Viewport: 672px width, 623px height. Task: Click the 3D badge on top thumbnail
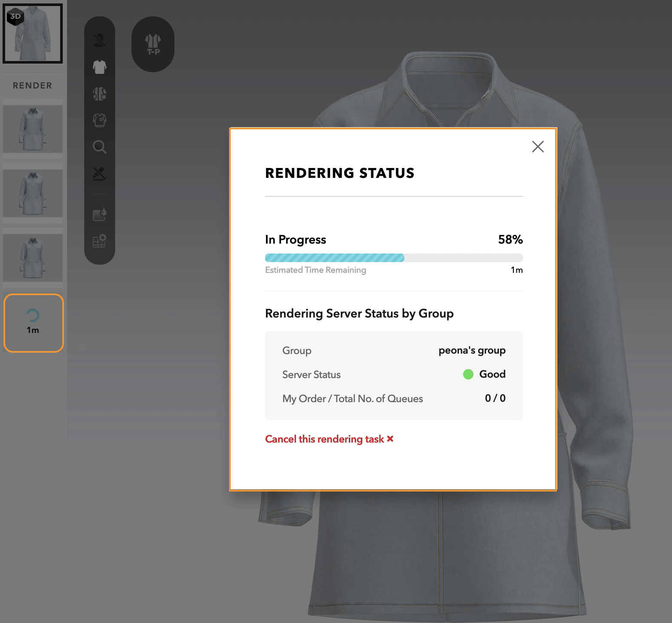tap(15, 17)
